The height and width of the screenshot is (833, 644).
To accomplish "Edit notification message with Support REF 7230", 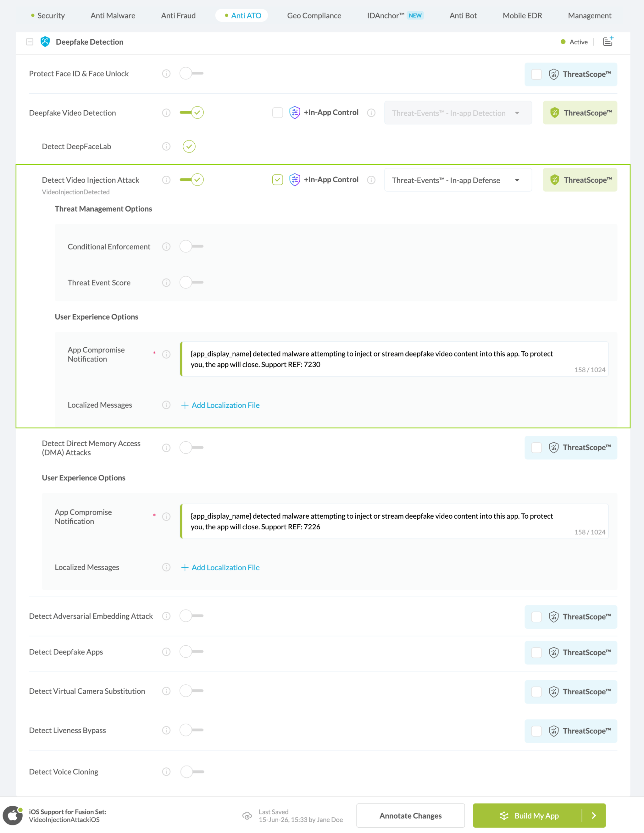I will (x=394, y=359).
